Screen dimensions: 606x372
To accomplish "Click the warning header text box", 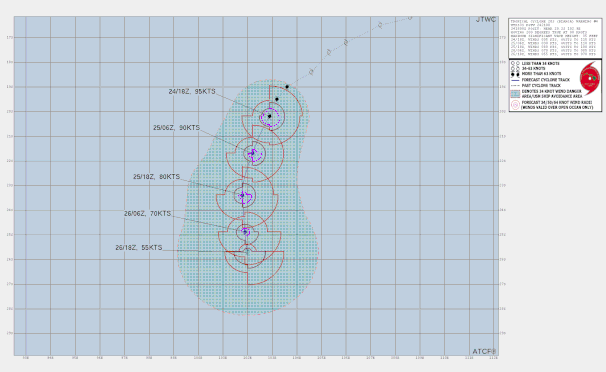I will (555, 38).
